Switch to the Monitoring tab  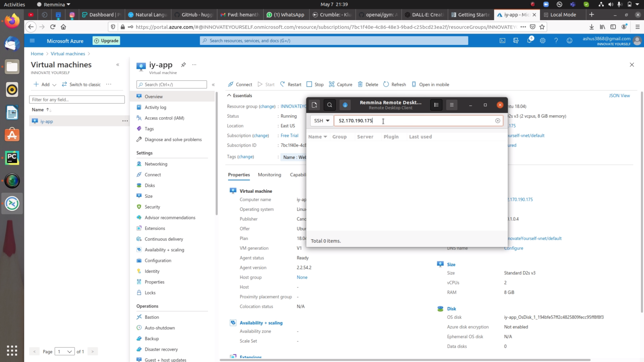[x=269, y=175]
